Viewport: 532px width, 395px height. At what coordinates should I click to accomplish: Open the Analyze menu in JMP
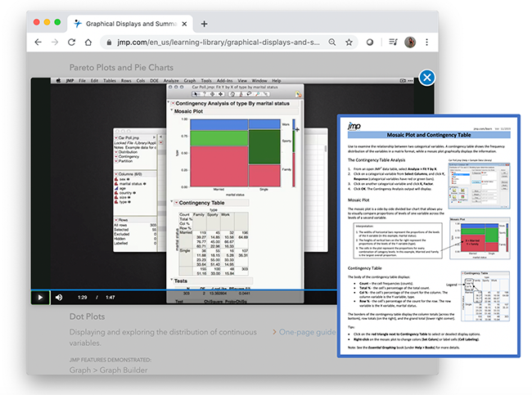[171, 81]
